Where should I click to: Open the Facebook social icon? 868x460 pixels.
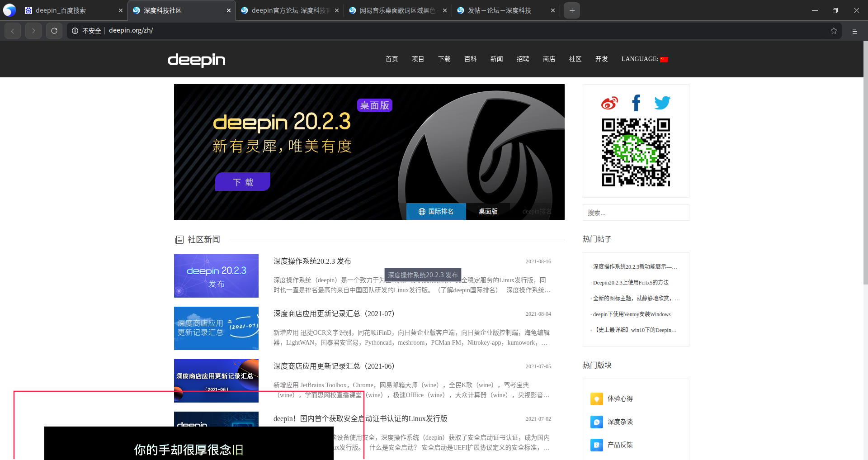[636, 103]
